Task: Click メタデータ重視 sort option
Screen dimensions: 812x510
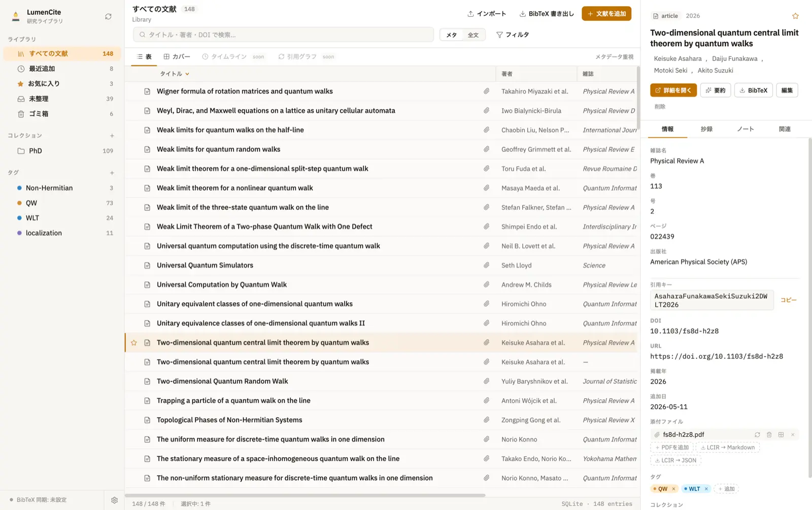Action: click(615, 57)
